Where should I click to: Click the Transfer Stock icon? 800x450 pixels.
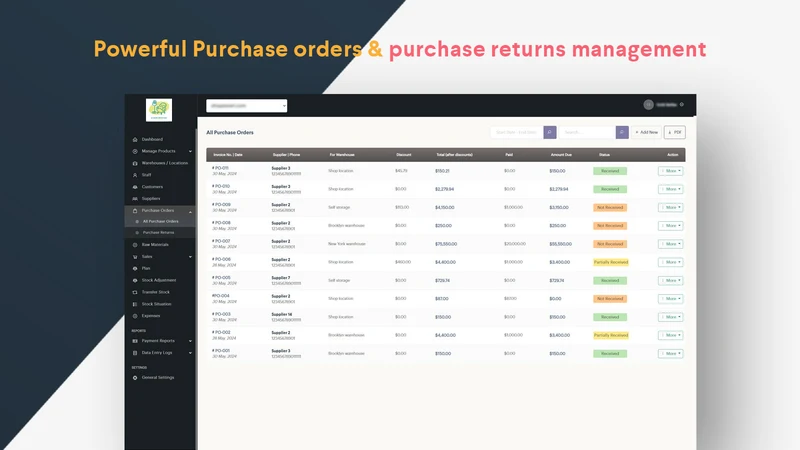coord(135,292)
